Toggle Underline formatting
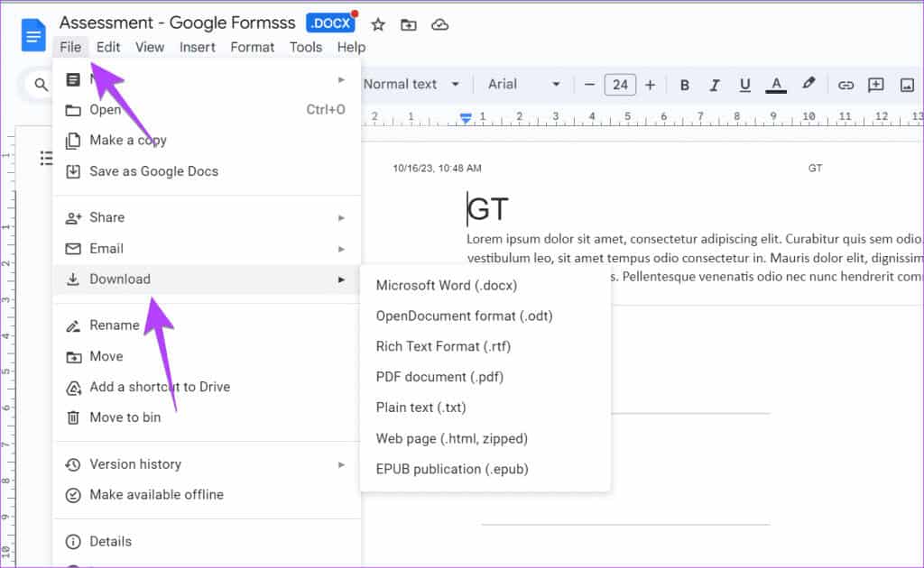The width and height of the screenshot is (924, 568). pyautogui.click(x=744, y=86)
